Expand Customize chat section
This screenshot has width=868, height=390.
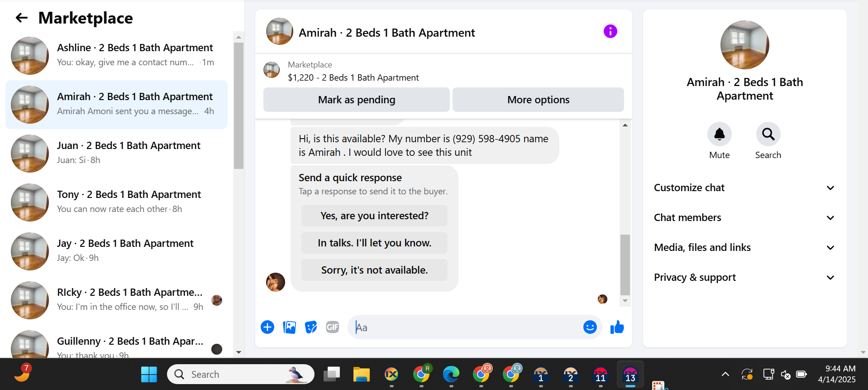pos(744,188)
